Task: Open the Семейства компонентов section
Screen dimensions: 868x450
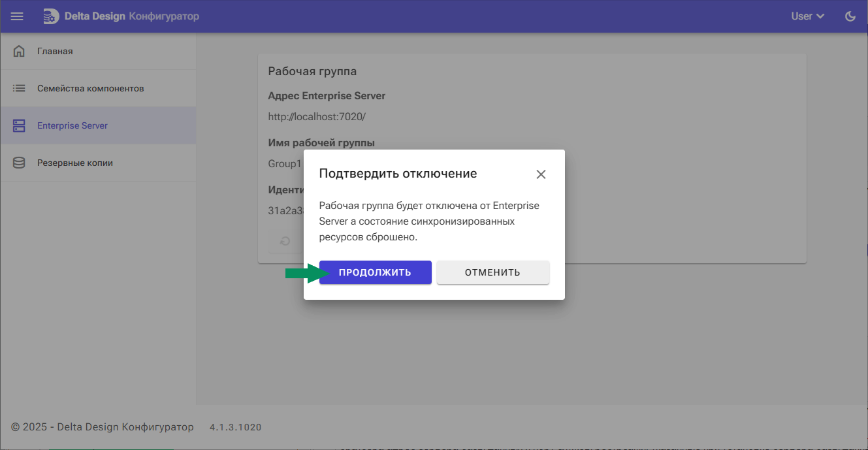Action: tap(92, 88)
